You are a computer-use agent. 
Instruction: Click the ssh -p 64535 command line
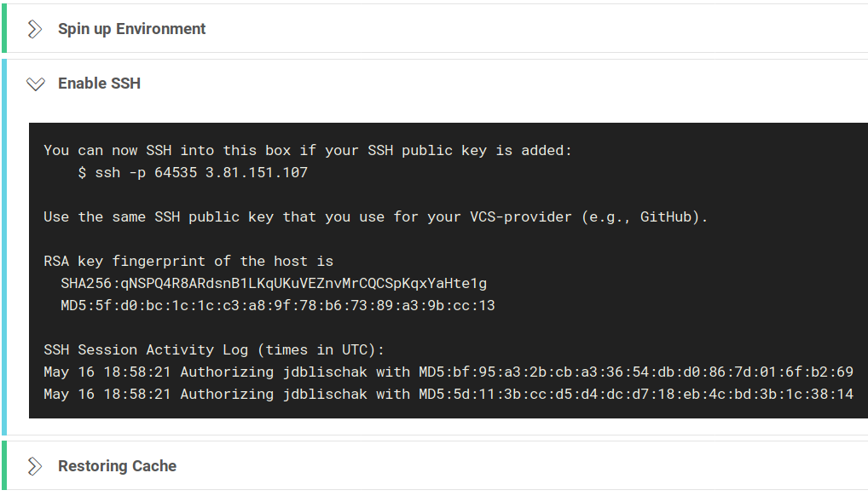193,173
